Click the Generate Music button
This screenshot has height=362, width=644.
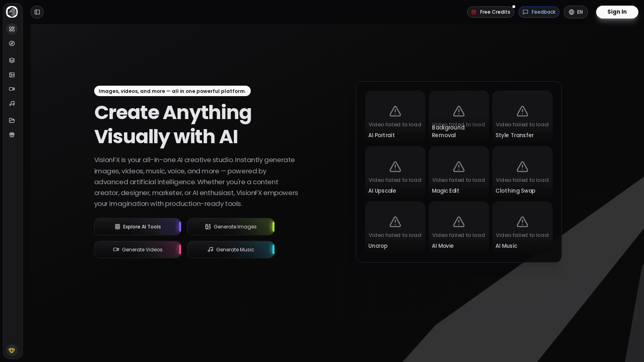[x=231, y=250]
